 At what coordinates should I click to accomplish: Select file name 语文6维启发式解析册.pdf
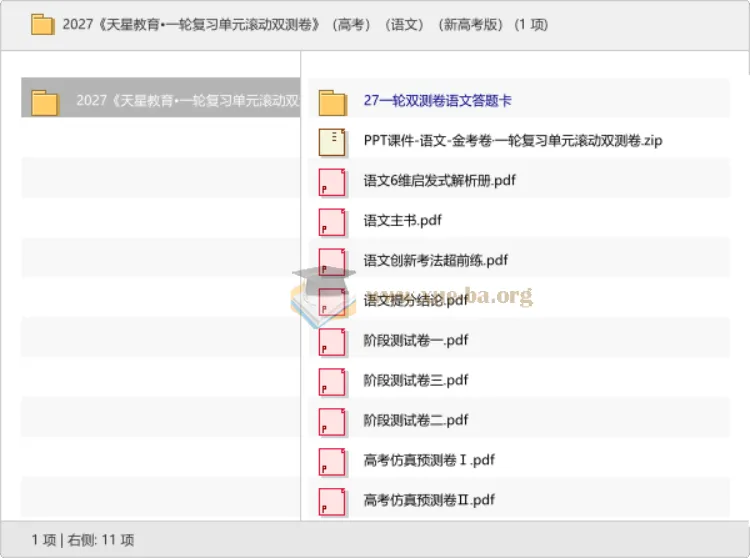pos(440,180)
